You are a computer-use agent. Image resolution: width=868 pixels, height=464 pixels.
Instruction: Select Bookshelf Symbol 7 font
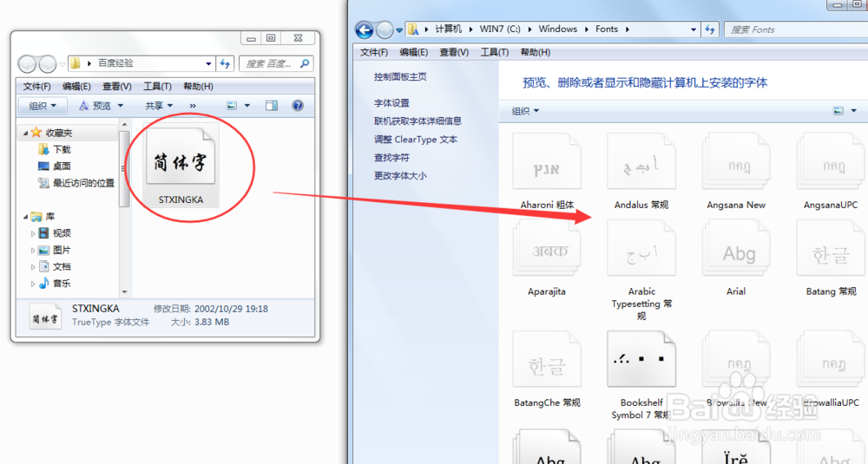pos(641,376)
